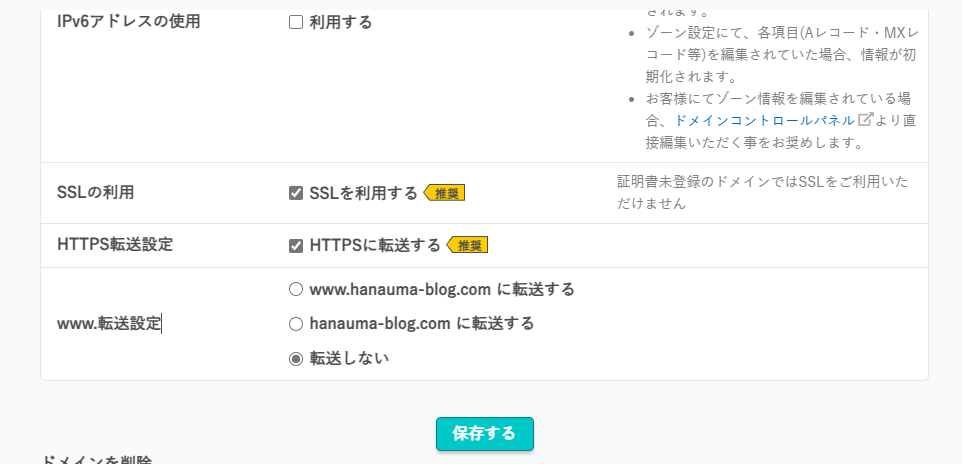The image size is (962, 464).
Task: Open the ドメインコントロールパネル link
Action: pos(764,120)
